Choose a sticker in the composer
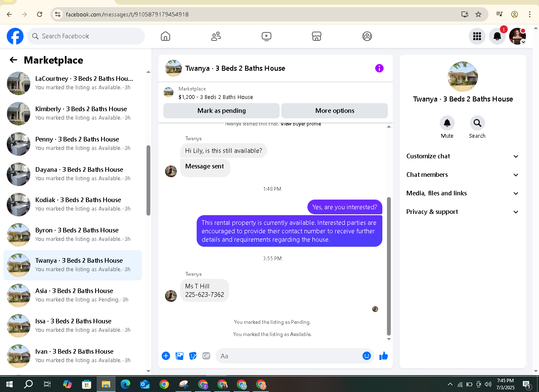539x392 pixels. 193,356
